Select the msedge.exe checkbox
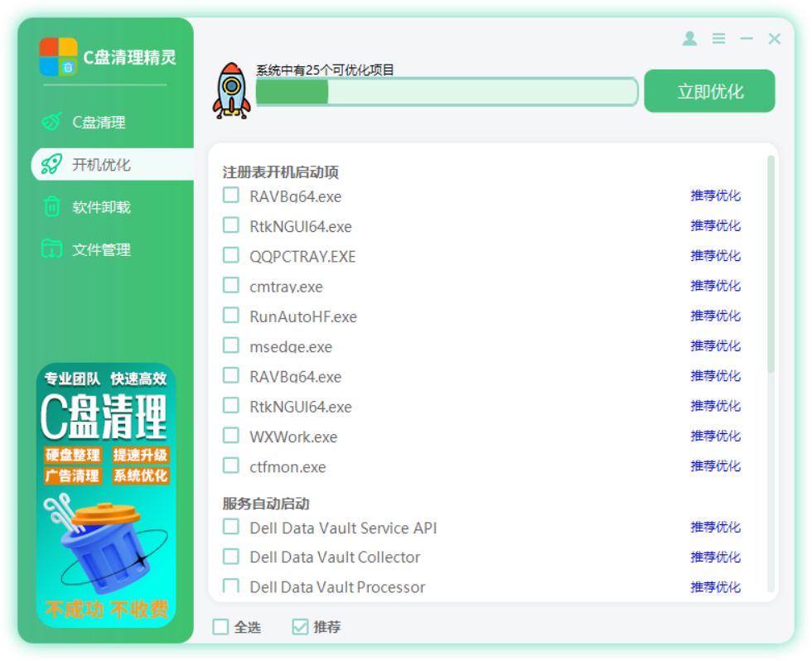 [231, 345]
